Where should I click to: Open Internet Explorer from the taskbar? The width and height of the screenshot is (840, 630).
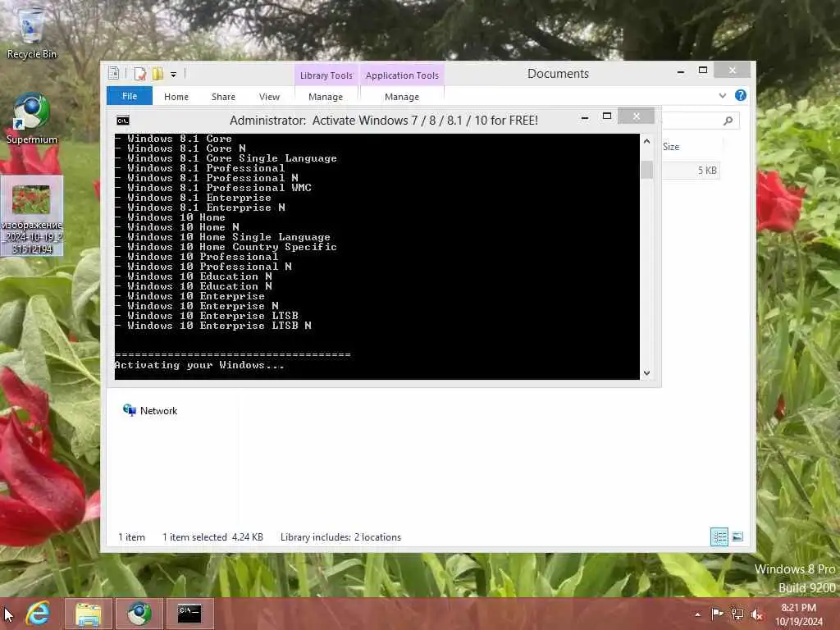[x=38, y=614]
